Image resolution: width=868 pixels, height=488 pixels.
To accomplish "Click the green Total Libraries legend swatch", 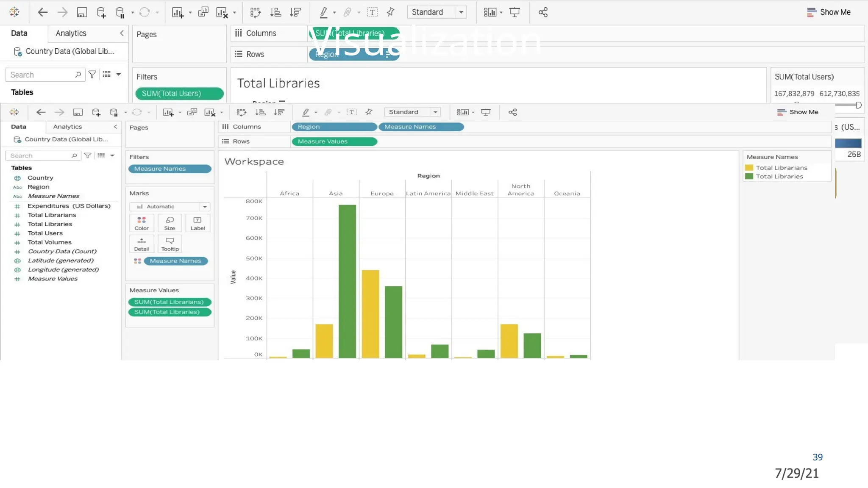I will [x=749, y=177].
